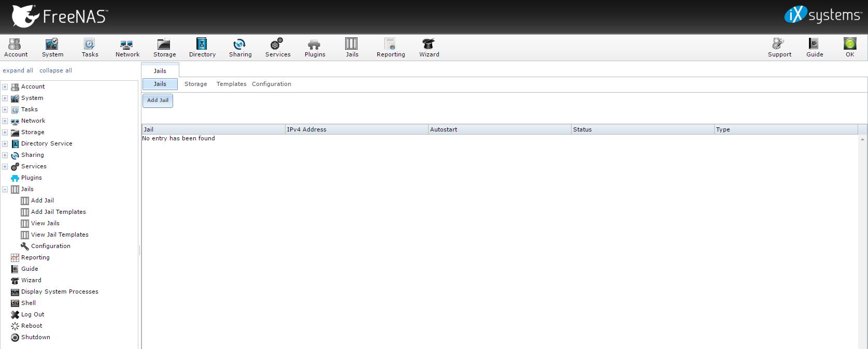Expand the System tree node

point(5,98)
